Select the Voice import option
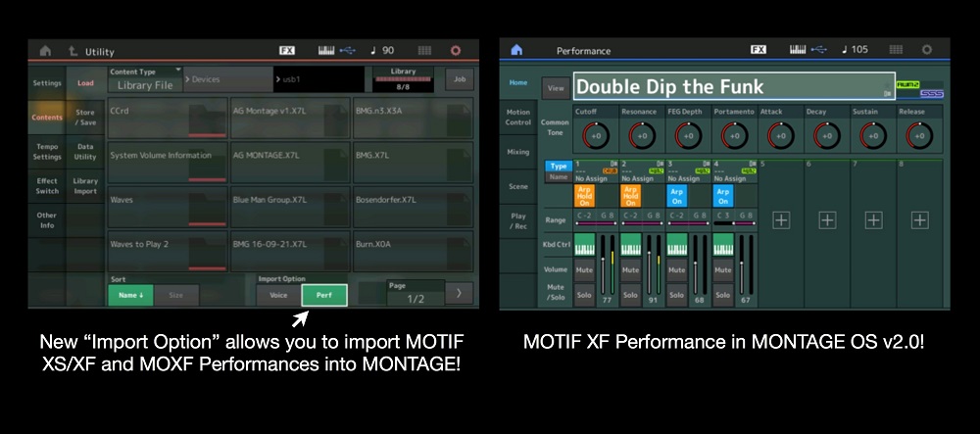The width and height of the screenshot is (980, 434). [278, 295]
